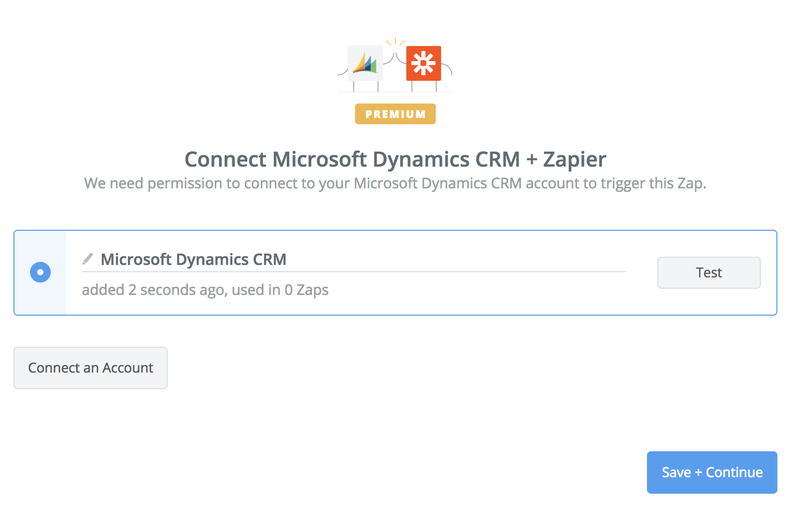Viewport: 795px width, 532px height.
Task: Click the 'We need permission to connect' subtitle
Action: (x=395, y=183)
